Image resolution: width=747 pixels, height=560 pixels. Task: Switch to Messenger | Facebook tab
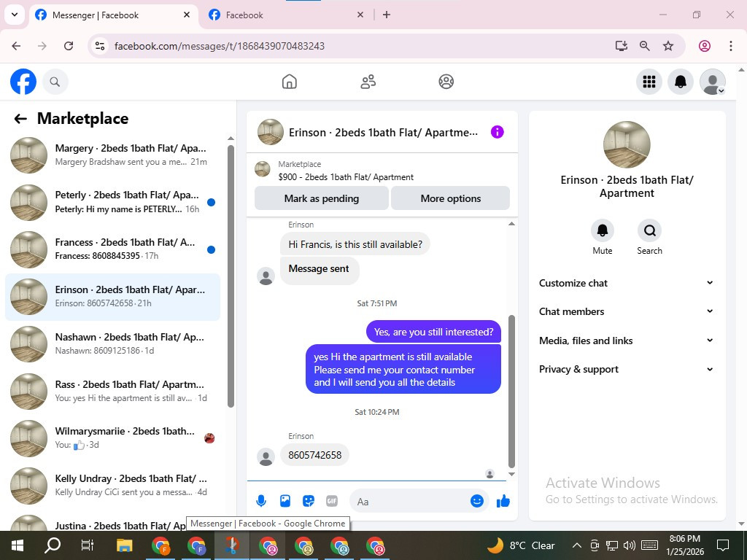coord(113,15)
